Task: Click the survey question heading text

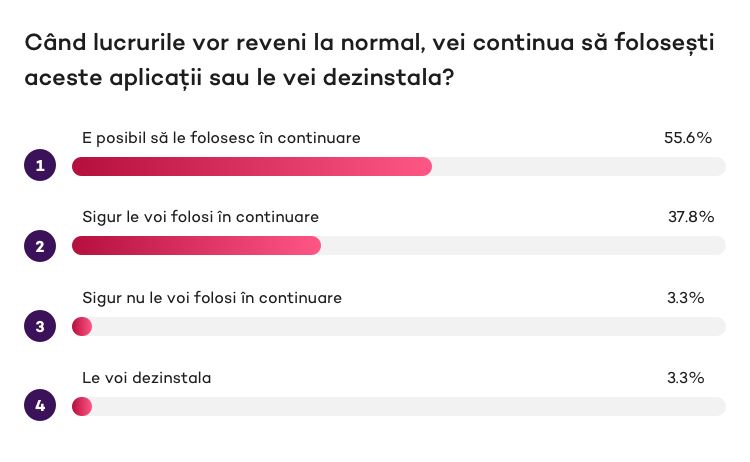Action: (369, 60)
